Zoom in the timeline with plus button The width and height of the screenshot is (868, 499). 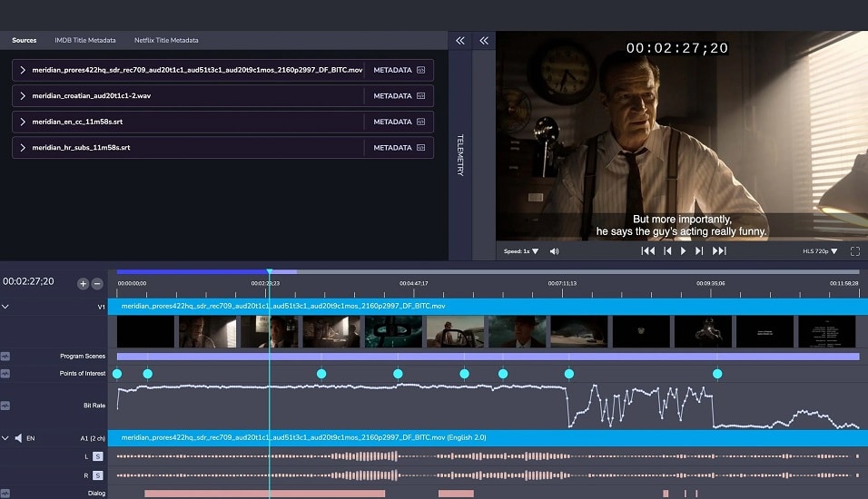point(83,284)
